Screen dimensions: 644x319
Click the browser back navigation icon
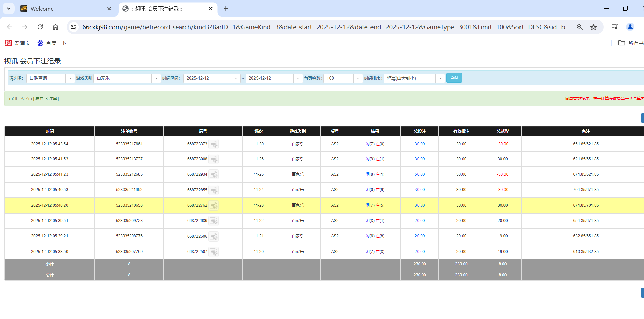(x=9, y=27)
